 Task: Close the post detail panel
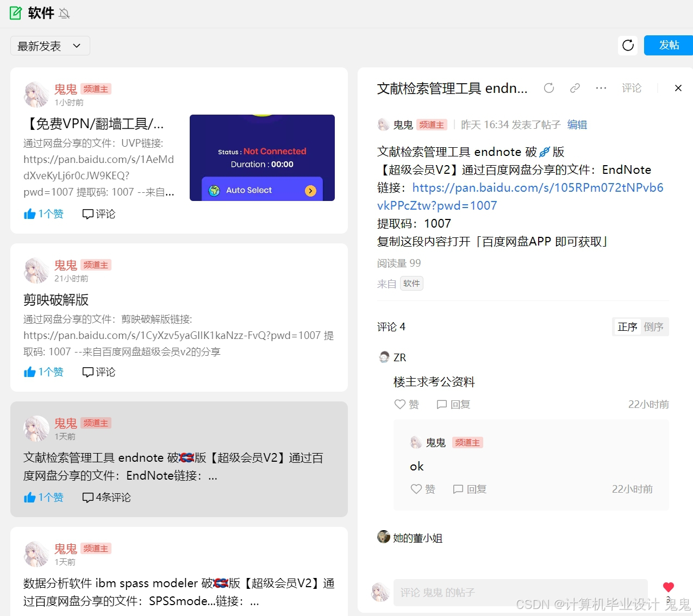point(678,88)
